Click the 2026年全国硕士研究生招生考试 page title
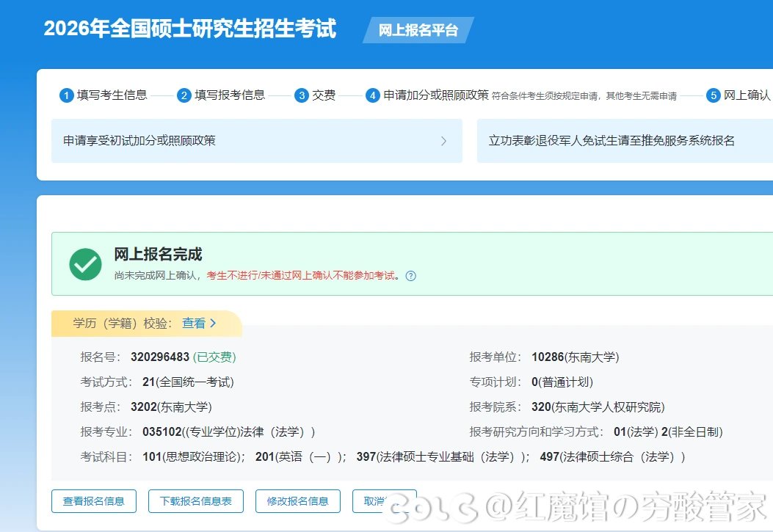This screenshot has height=532, width=773. pos(189,29)
